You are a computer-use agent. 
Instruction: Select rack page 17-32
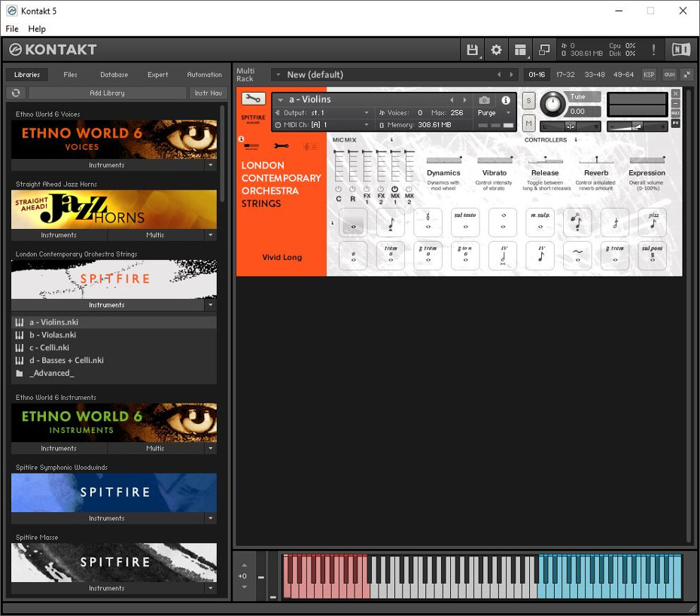(565, 75)
